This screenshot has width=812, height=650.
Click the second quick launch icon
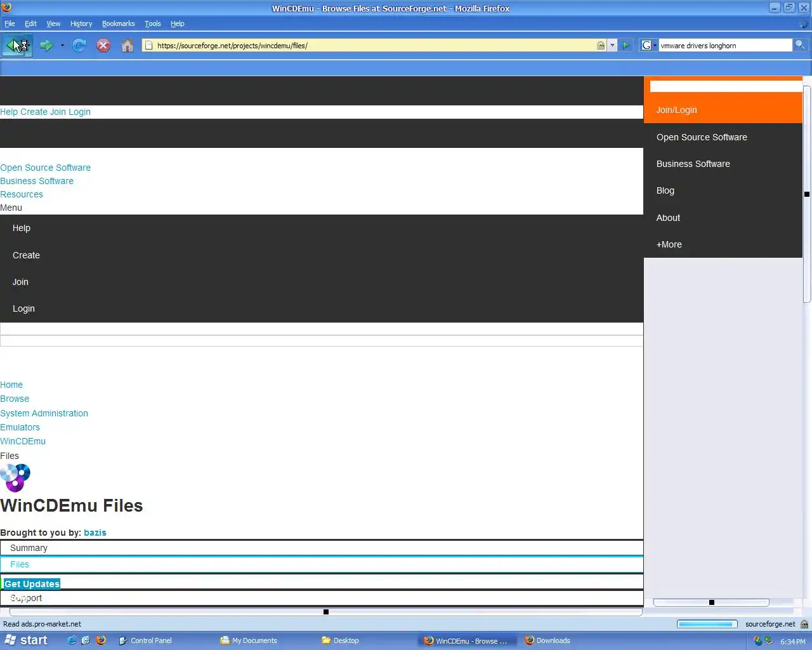[x=86, y=640]
